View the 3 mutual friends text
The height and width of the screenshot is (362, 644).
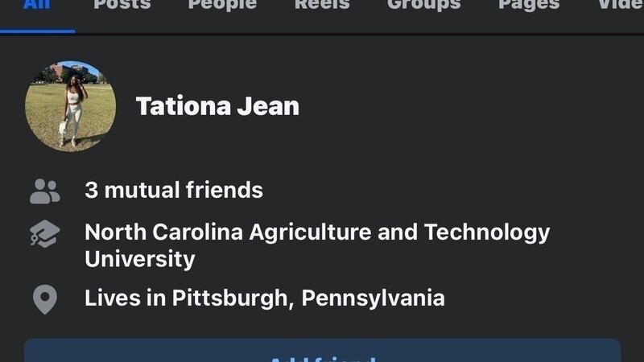(x=174, y=191)
